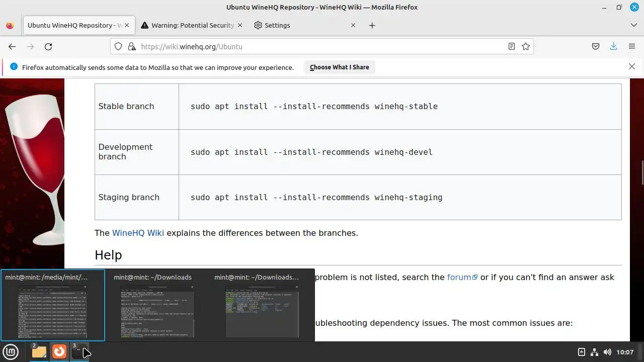Click the volume icon in system tray
The width and height of the screenshot is (644, 362).
(x=607, y=352)
